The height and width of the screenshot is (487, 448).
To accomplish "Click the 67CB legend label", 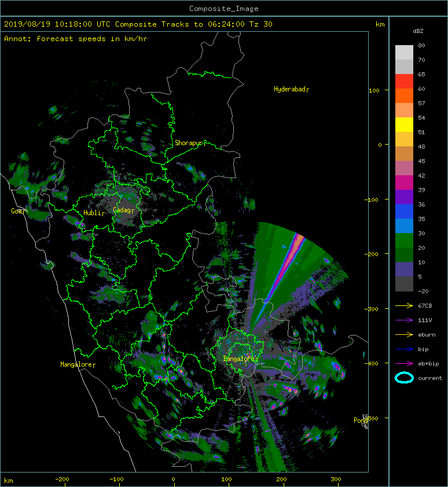I will click(425, 305).
